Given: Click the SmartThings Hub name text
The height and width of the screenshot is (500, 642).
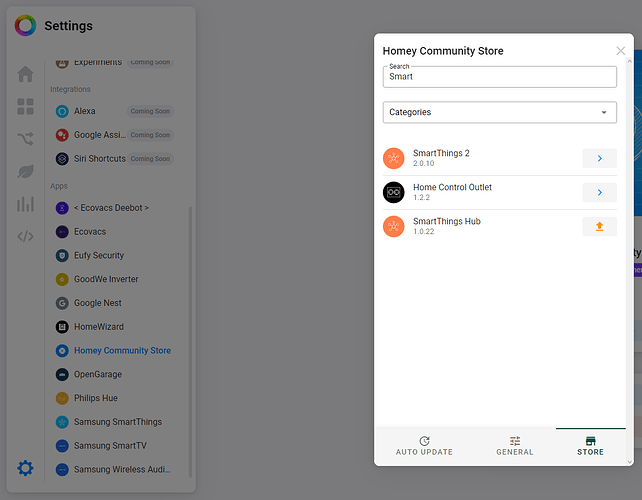Looking at the screenshot, I should (447, 221).
